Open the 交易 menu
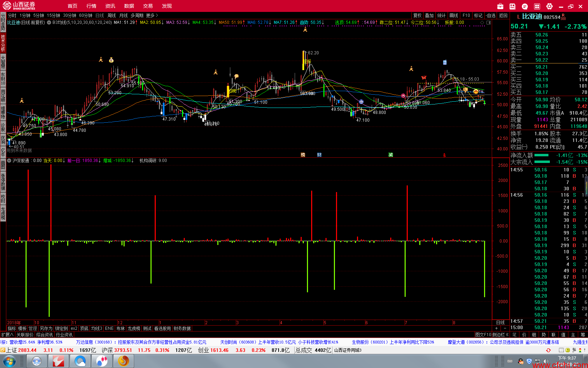This screenshot has width=588, height=368. pos(148,6)
